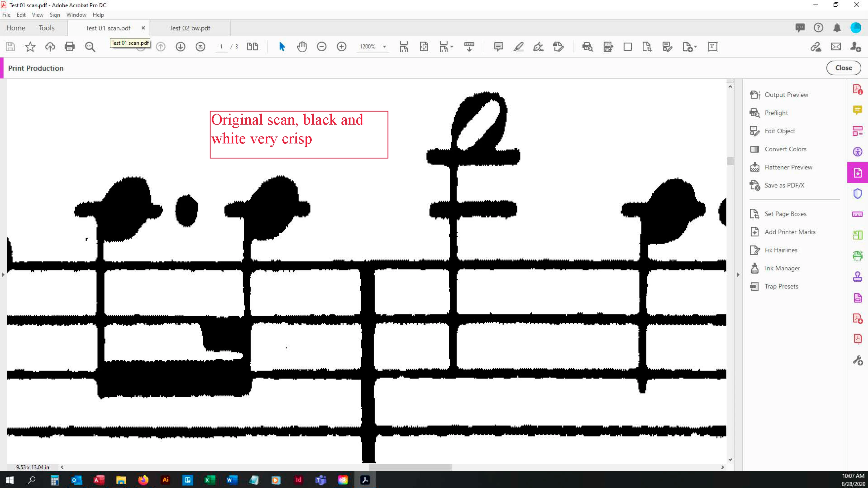Open the Ink Manager tool
Viewport: 868px width, 488px height.
click(x=782, y=268)
